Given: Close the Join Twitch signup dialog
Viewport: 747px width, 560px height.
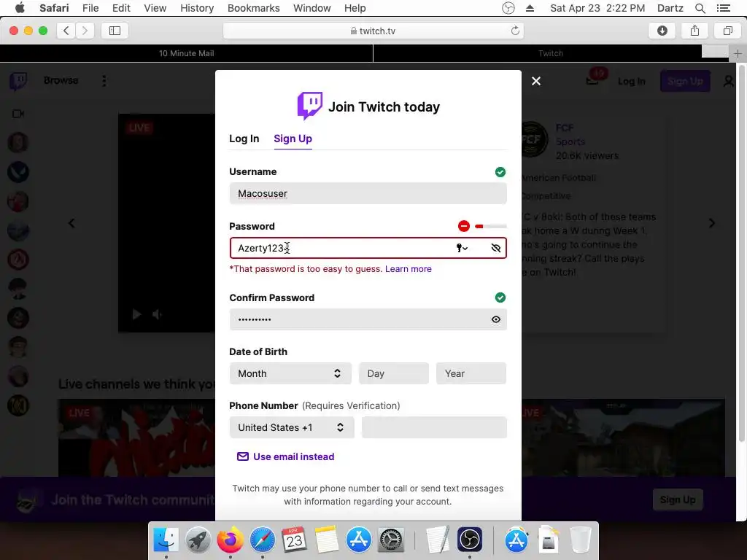Looking at the screenshot, I should [536, 81].
